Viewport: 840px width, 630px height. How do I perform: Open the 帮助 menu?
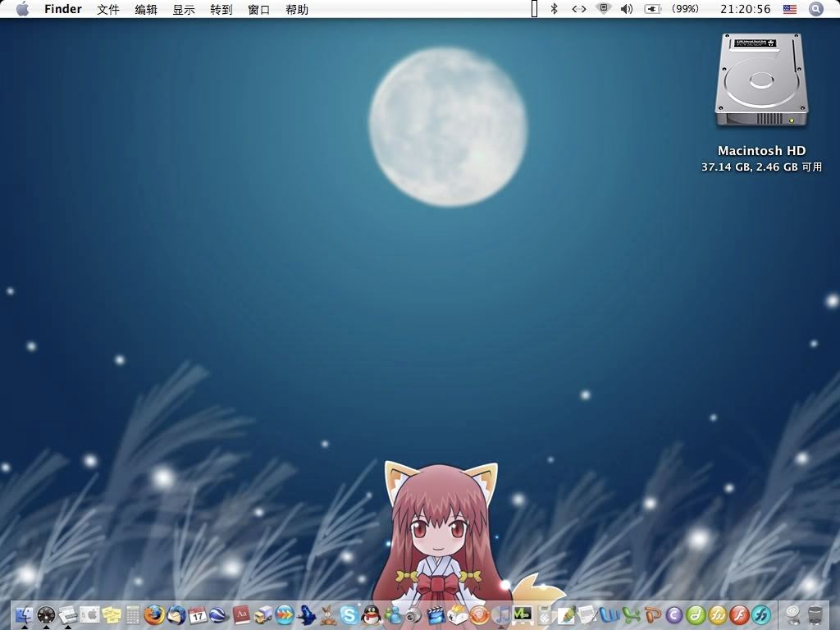click(297, 9)
